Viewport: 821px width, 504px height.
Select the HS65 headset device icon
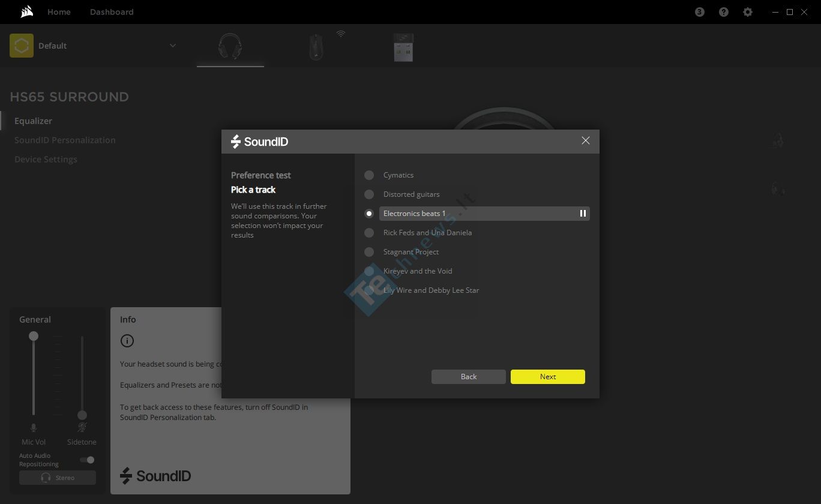[x=230, y=46]
